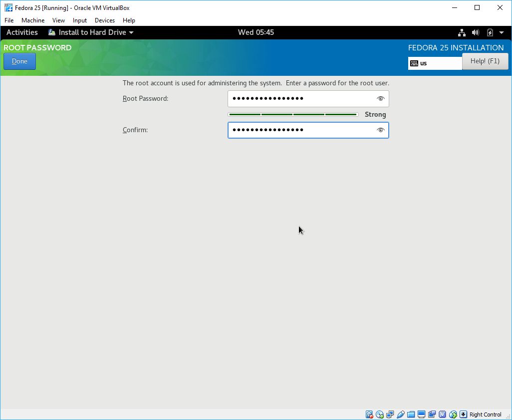Open the Install to Hard Drive app menu
The height and width of the screenshot is (420, 512).
click(91, 32)
